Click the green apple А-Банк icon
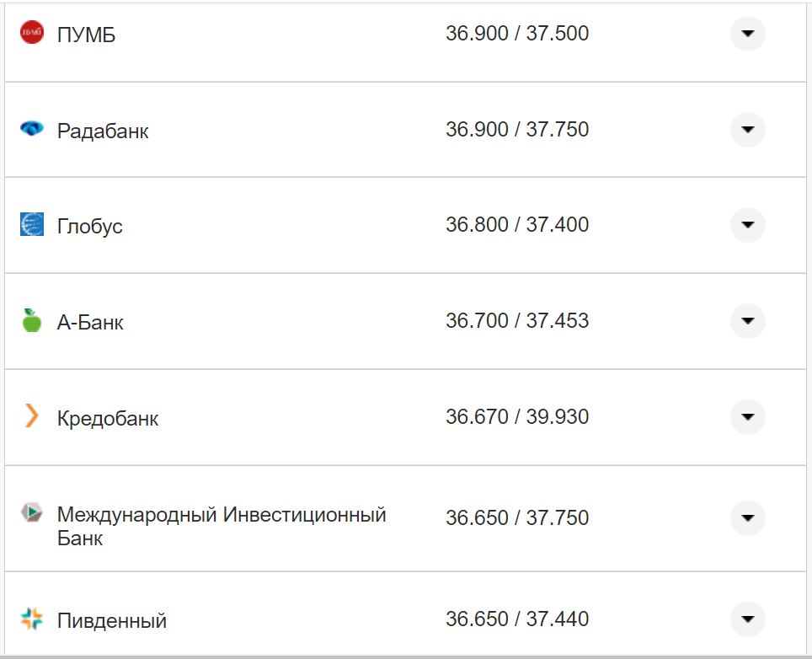812x659 pixels. tap(31, 320)
